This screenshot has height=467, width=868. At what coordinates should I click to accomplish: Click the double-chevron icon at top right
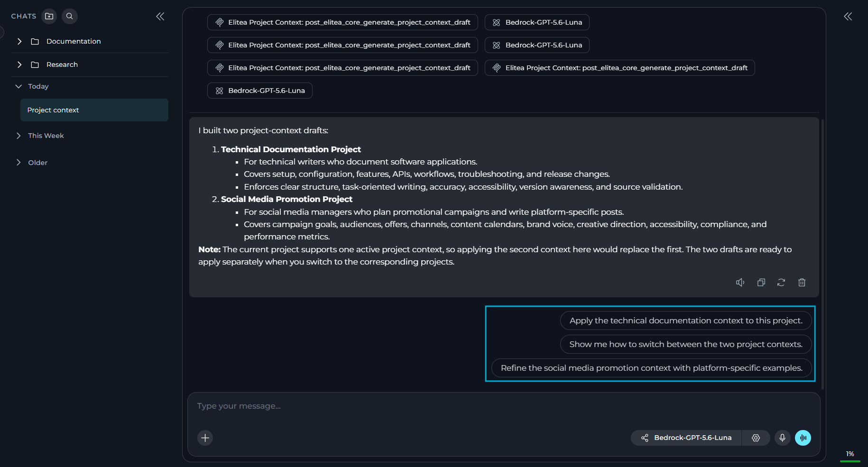[x=848, y=17]
